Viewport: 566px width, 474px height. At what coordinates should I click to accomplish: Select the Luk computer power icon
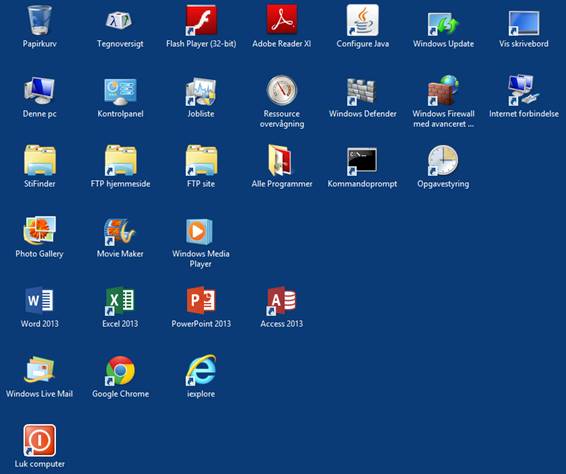pos(39,440)
